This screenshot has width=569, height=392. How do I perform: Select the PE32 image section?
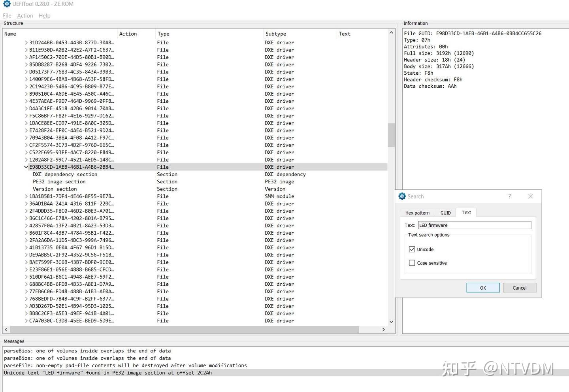(x=59, y=181)
